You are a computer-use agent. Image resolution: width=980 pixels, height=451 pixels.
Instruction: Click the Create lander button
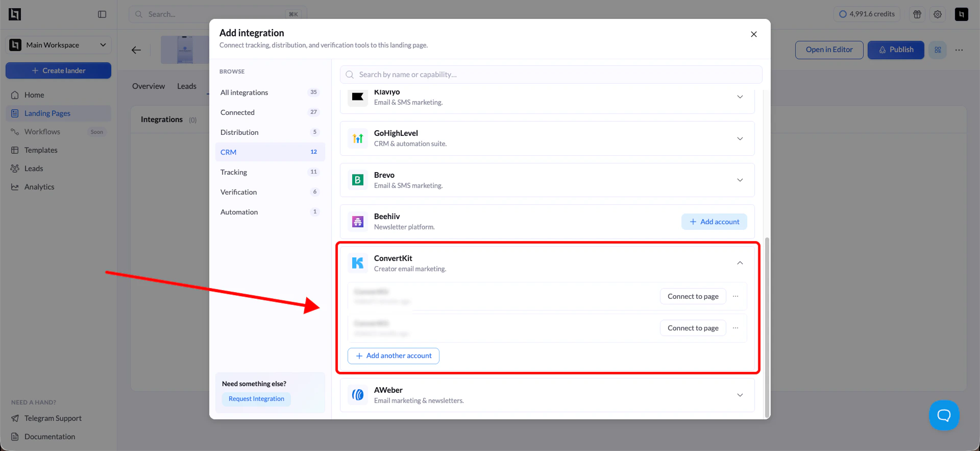point(58,70)
